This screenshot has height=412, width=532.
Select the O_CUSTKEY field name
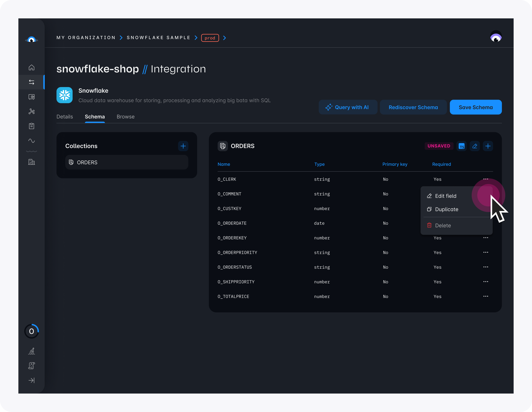click(x=230, y=209)
